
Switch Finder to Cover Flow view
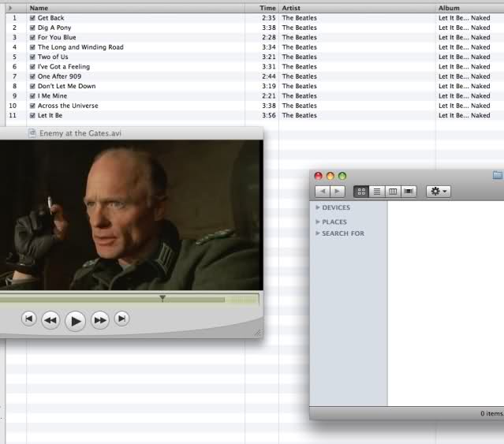[x=409, y=192]
